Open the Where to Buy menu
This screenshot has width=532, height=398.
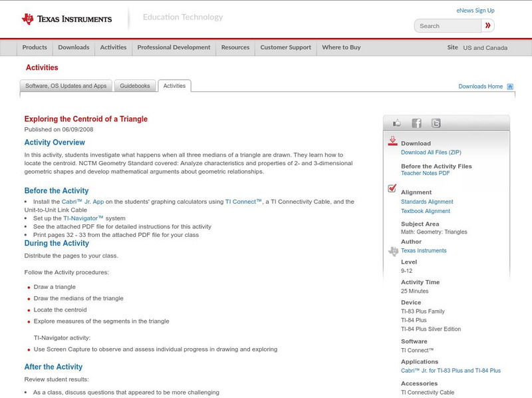click(341, 47)
